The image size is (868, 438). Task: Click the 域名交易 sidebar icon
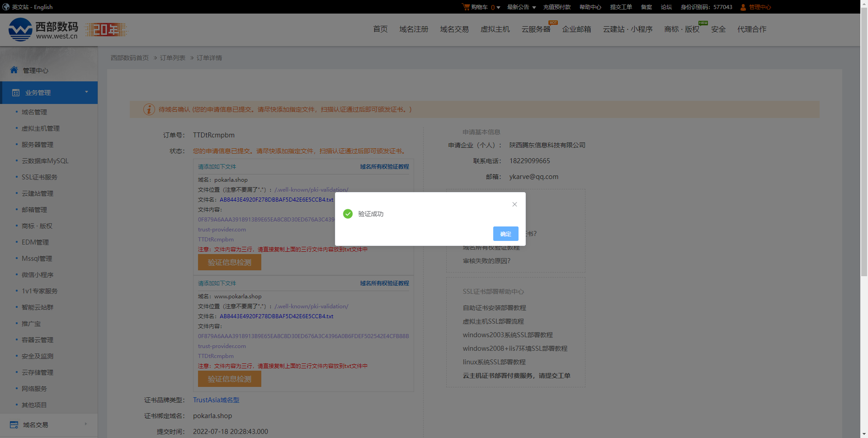[14, 425]
